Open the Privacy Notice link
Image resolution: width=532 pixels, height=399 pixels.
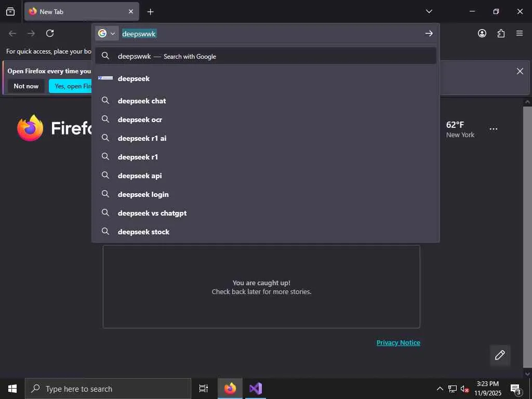[x=398, y=342]
